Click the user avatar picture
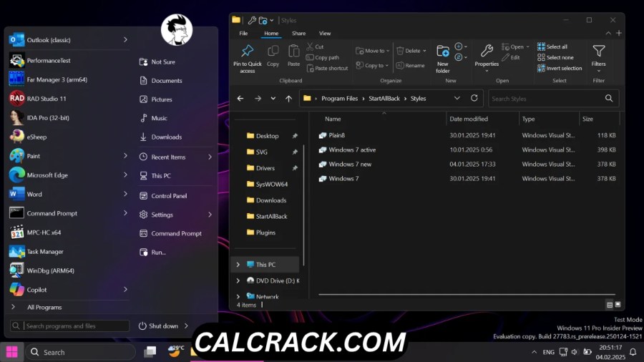The height and width of the screenshot is (362, 644). click(177, 29)
